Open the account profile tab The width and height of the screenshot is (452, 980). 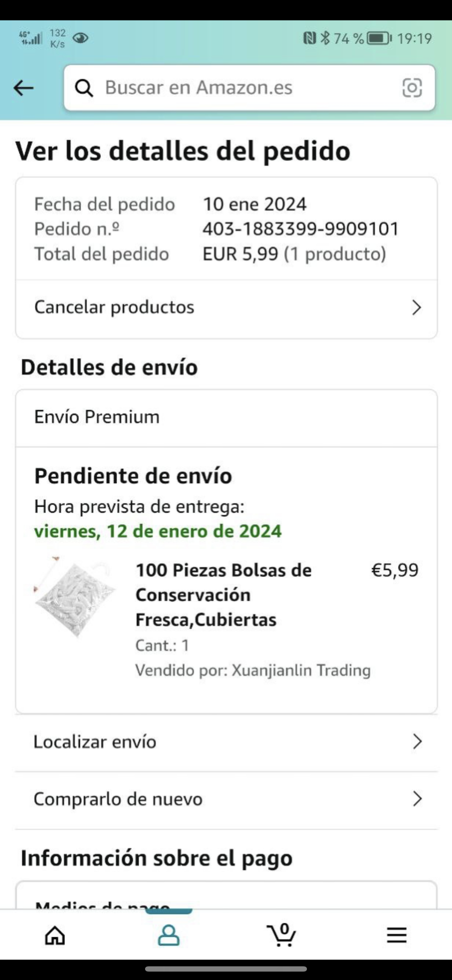coord(169,935)
